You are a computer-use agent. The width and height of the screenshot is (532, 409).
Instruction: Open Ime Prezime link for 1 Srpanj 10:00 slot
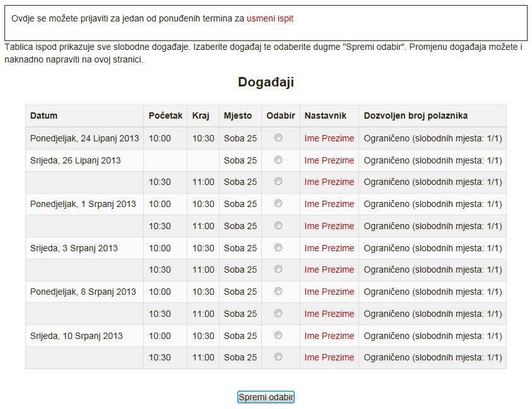[329, 204]
